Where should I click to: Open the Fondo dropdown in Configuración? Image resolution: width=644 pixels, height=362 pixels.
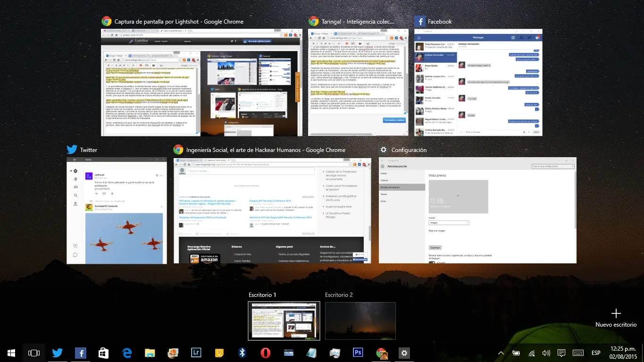[x=449, y=223]
